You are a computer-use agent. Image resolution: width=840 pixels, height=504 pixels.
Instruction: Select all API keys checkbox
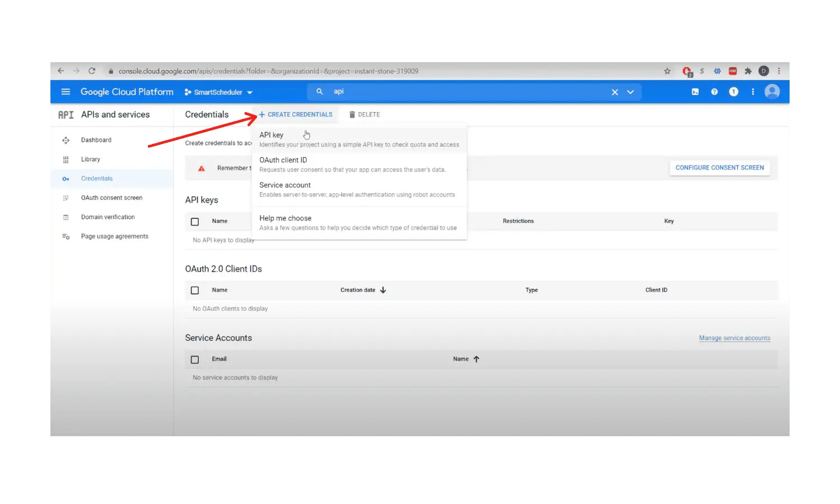click(x=195, y=222)
